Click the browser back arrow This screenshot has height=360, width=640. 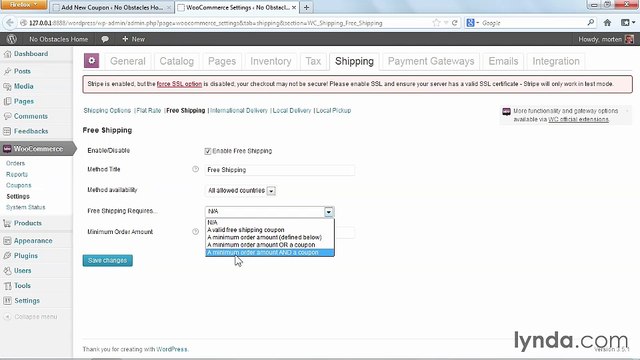click(x=10, y=23)
